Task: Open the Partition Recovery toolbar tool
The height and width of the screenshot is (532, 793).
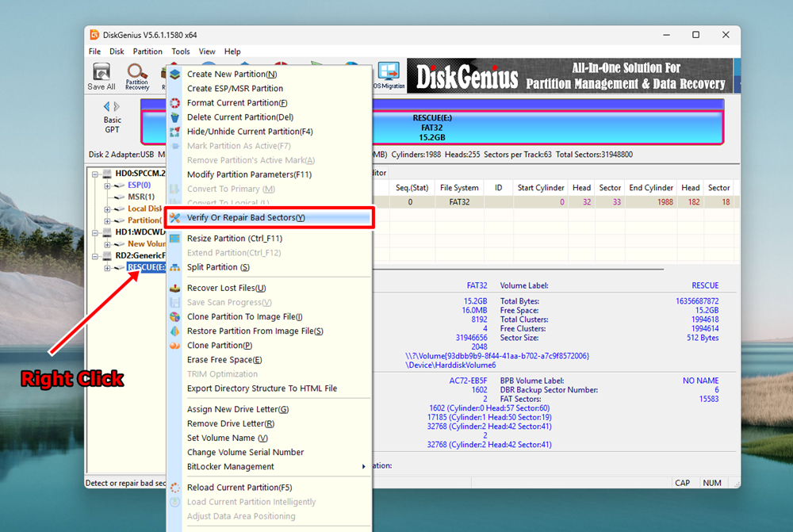Action: tap(137, 76)
